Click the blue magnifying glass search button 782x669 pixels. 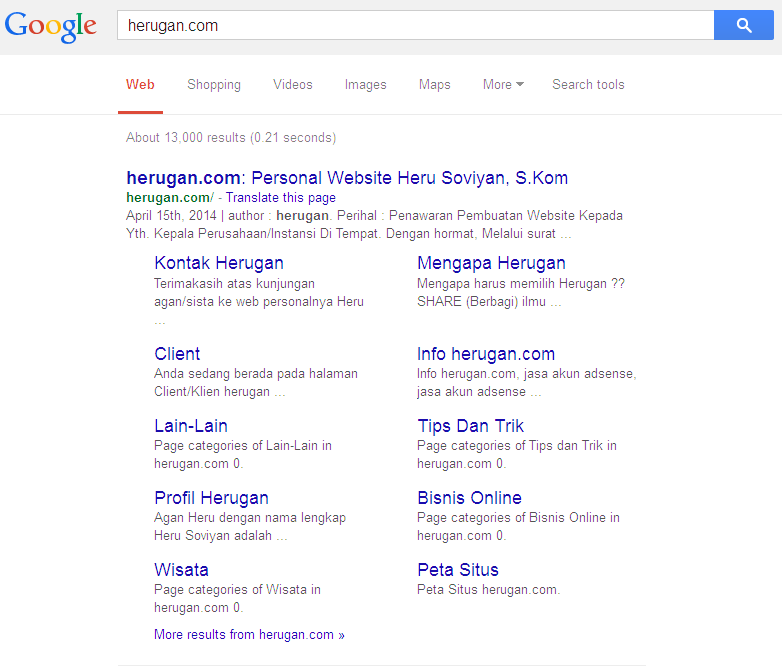[743, 26]
